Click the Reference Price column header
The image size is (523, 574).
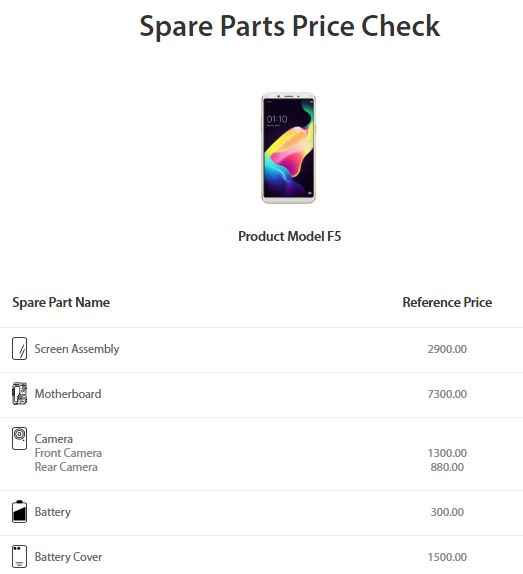pos(447,302)
